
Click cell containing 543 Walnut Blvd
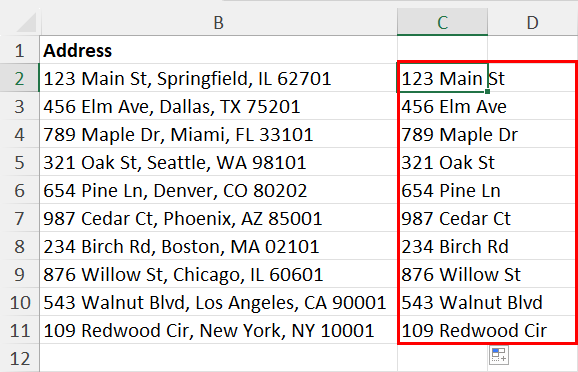(x=442, y=302)
